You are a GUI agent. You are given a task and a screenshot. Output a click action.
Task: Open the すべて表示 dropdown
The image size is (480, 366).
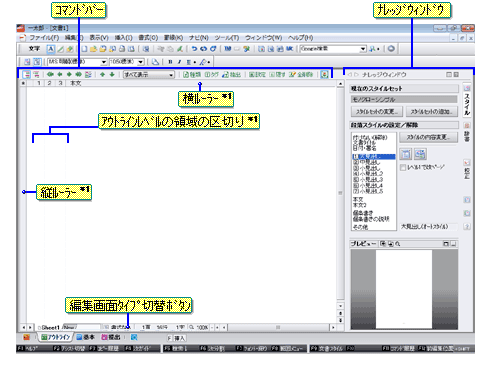(149, 74)
